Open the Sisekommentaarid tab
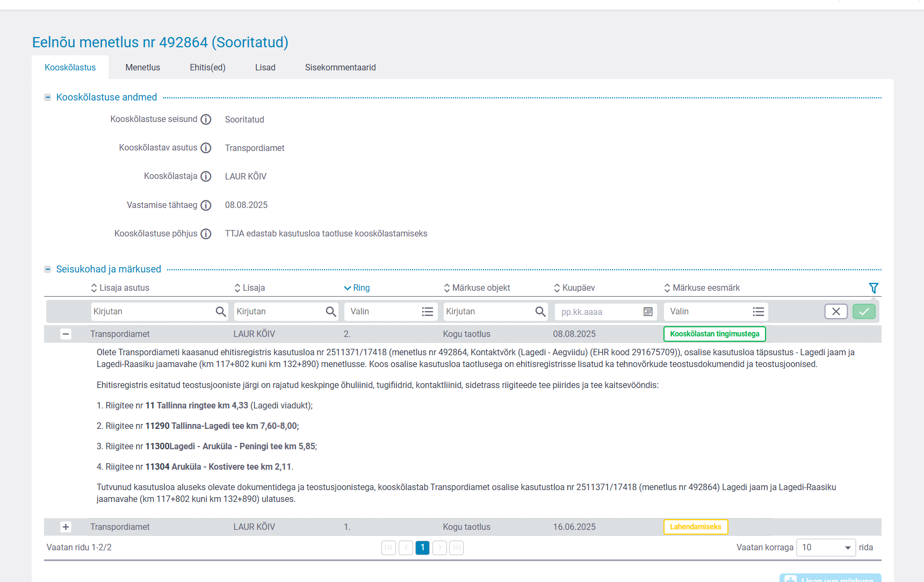Screen dimensions: 924x582 pos(340,67)
